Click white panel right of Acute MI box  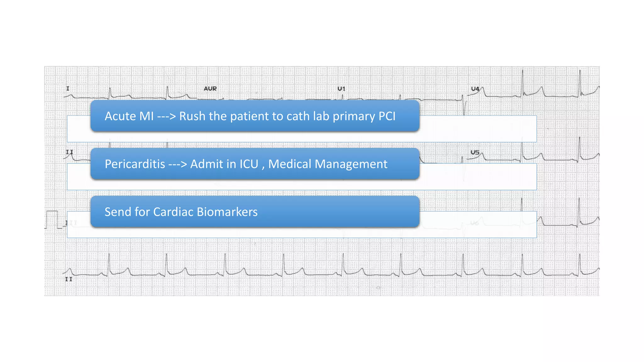pyautogui.click(x=478, y=129)
